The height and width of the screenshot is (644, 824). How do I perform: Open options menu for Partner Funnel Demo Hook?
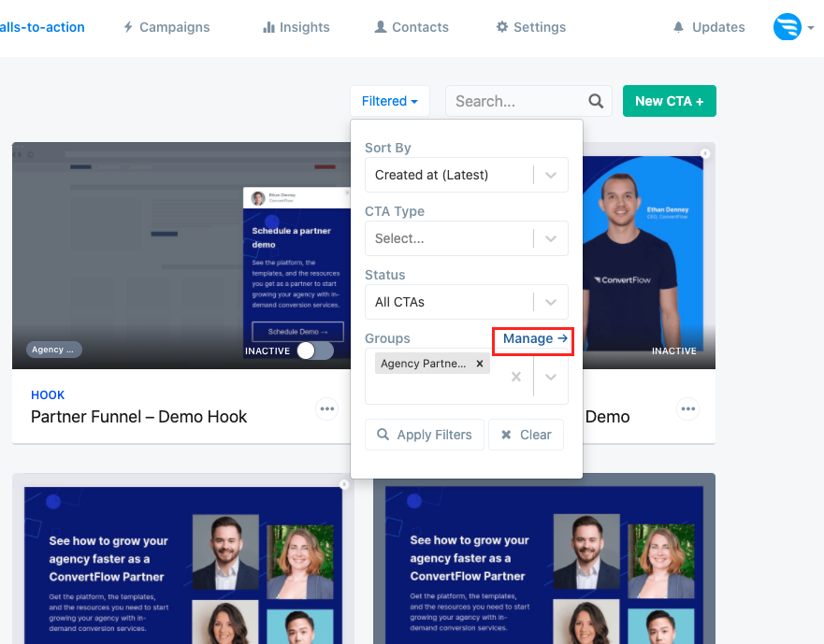(x=326, y=408)
